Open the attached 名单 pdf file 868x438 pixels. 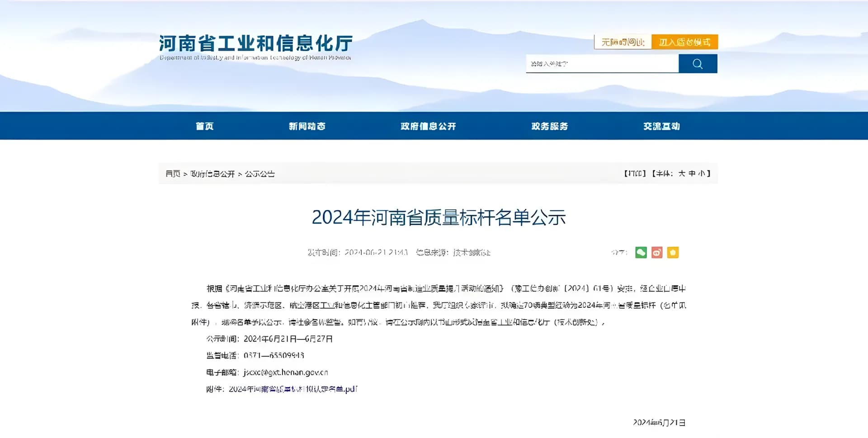[293, 389]
